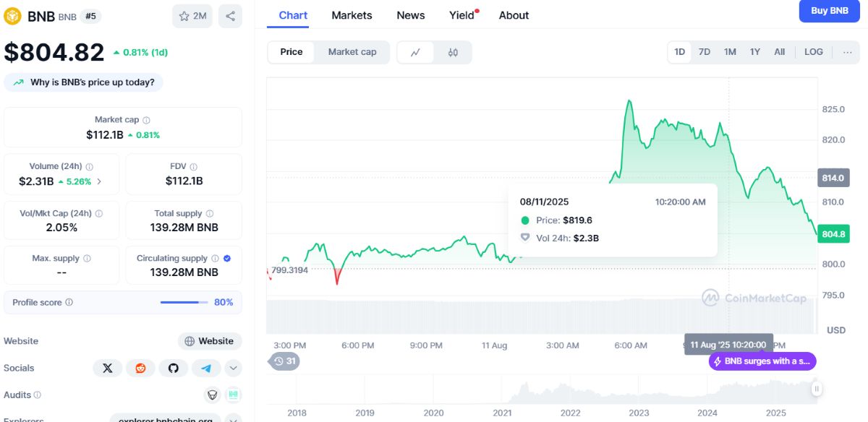868x422 pixels.
Task: Click FDV info icon
Action: 194,167
